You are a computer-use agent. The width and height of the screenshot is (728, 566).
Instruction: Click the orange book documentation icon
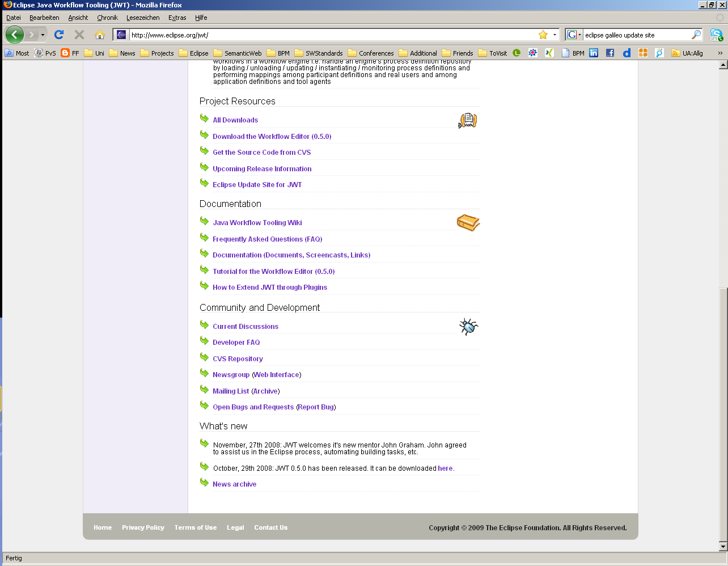tap(468, 223)
